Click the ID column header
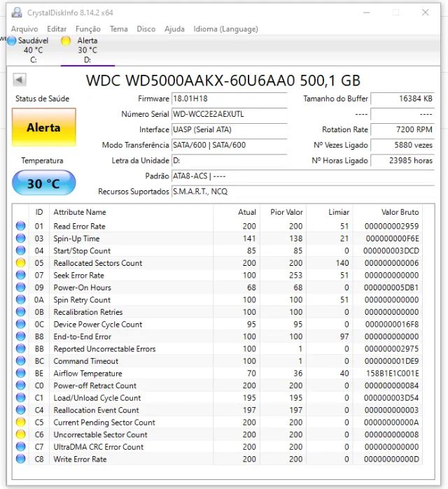This screenshot has width=448, height=489. [39, 212]
